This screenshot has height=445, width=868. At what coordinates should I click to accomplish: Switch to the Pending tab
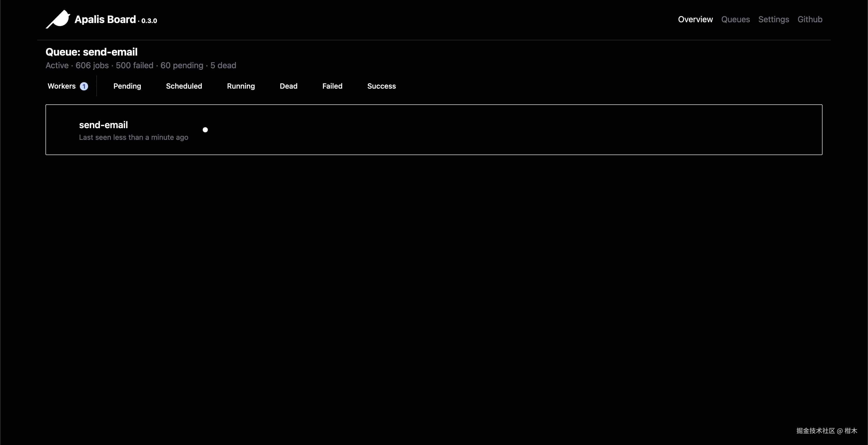coord(127,86)
